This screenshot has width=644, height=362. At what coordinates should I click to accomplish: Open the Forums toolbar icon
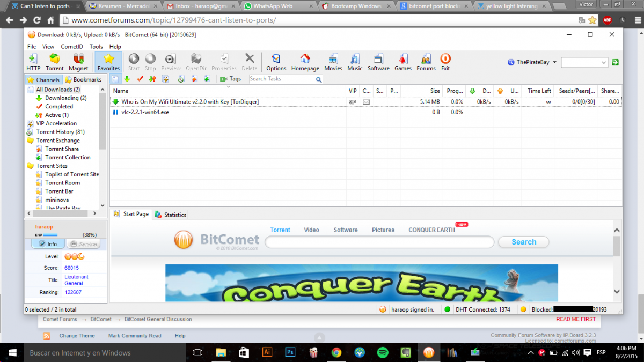click(x=426, y=62)
